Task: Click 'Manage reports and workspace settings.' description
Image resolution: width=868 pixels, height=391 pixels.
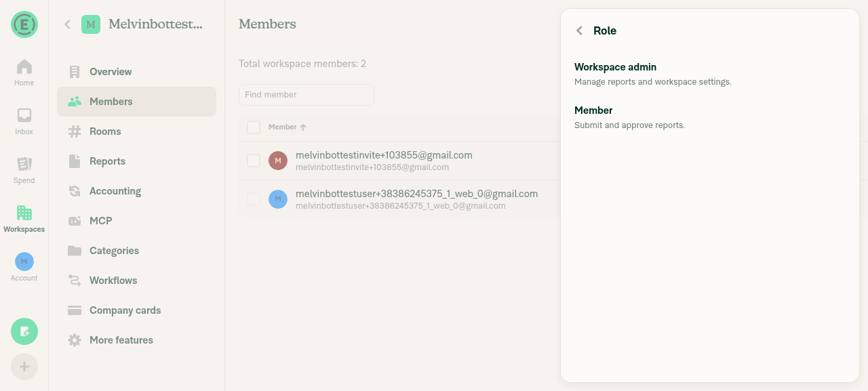Action: pos(653,82)
